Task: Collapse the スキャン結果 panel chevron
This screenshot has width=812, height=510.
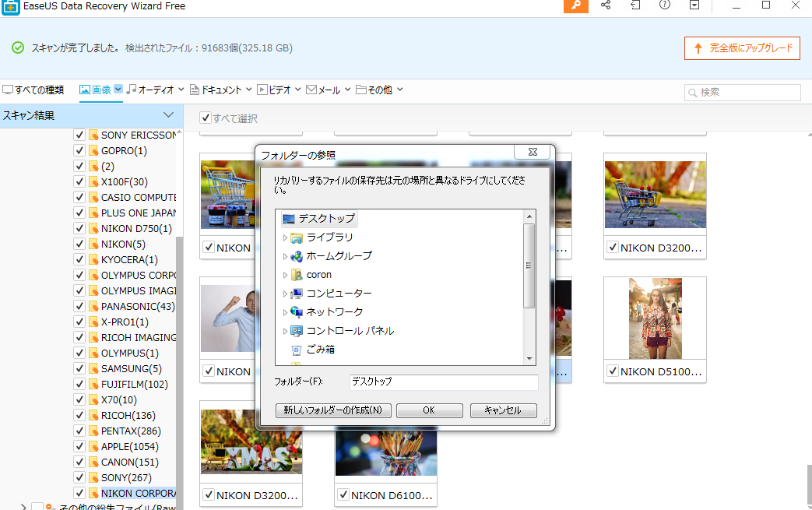Action: [x=168, y=115]
